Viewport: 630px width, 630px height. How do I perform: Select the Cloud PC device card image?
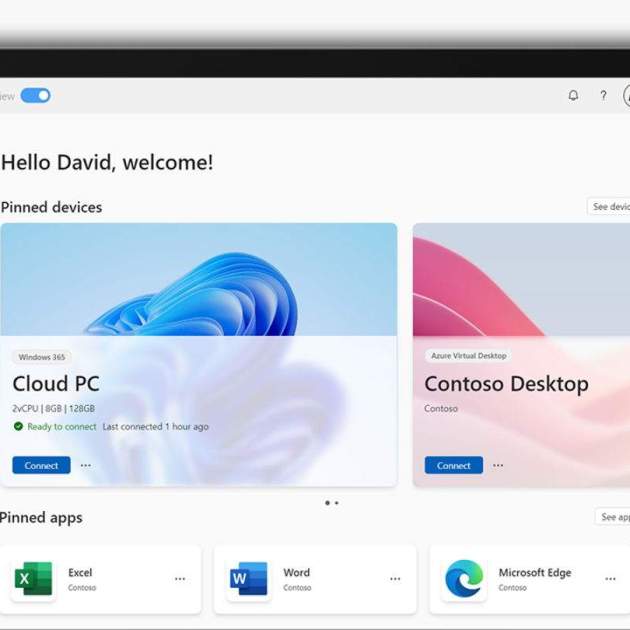click(x=198, y=280)
